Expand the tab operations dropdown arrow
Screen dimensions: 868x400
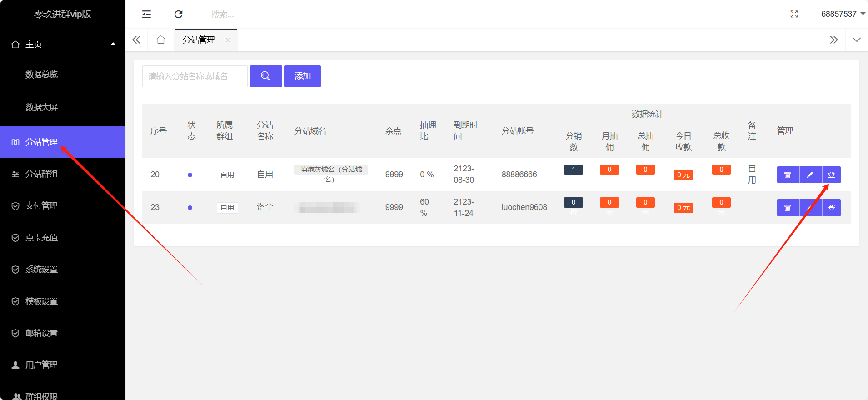[x=857, y=40]
